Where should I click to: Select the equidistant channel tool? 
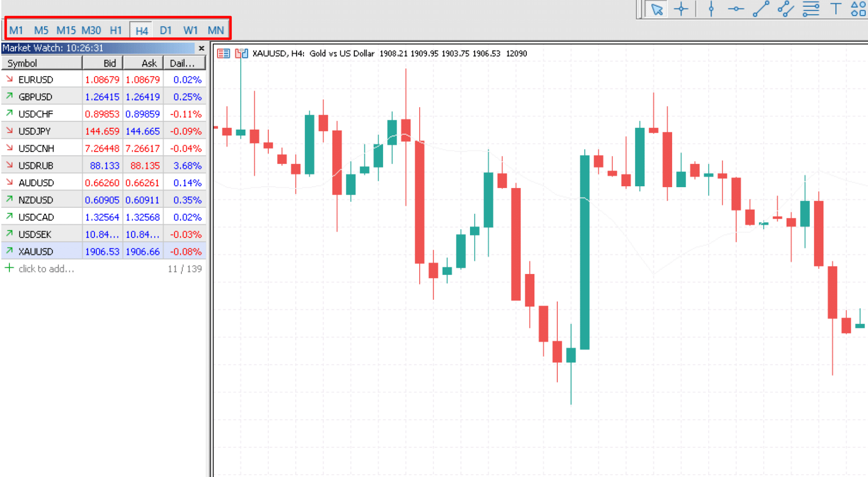click(786, 9)
